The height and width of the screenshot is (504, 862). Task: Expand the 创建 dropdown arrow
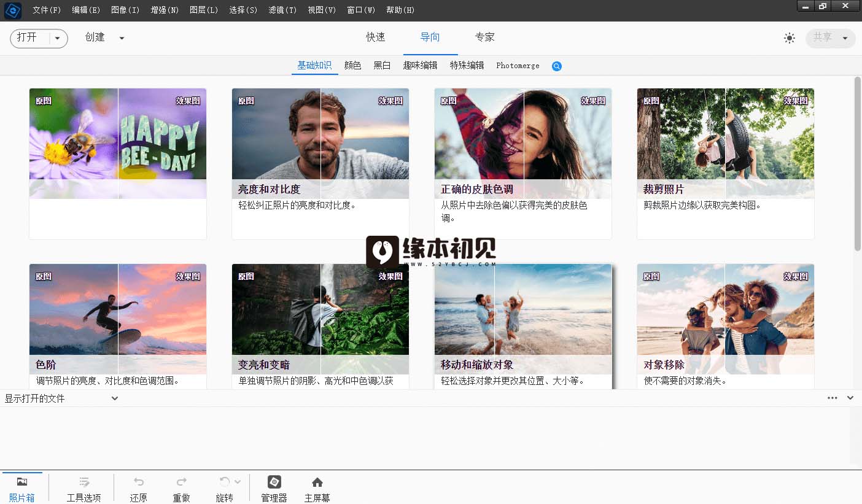point(122,38)
